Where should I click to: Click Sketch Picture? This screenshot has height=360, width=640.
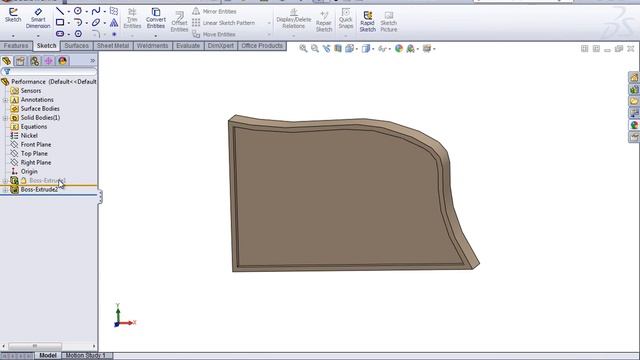[389, 21]
